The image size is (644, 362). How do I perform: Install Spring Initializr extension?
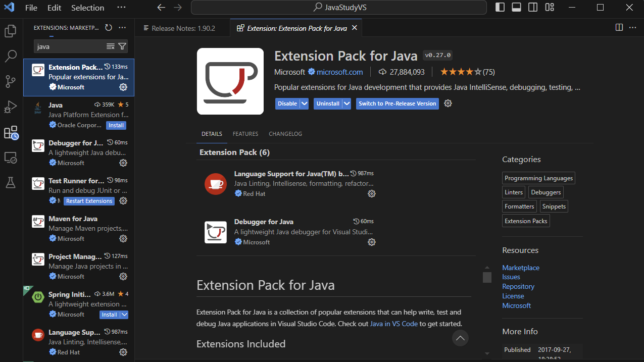point(109,315)
